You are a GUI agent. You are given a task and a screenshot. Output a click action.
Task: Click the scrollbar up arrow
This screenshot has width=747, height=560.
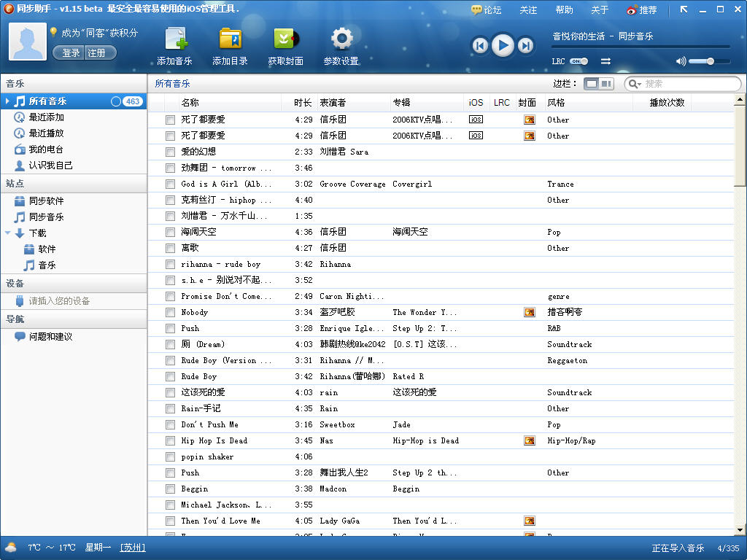pyautogui.click(x=740, y=99)
